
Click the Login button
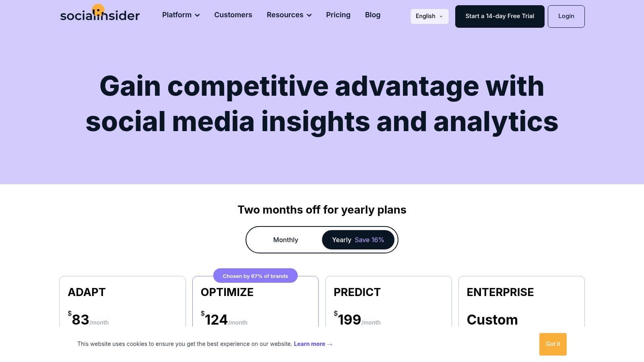pos(566,16)
